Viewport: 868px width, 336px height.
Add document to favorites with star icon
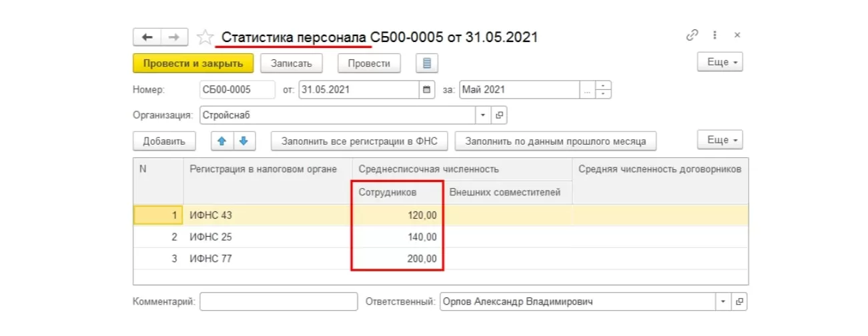pyautogui.click(x=204, y=37)
